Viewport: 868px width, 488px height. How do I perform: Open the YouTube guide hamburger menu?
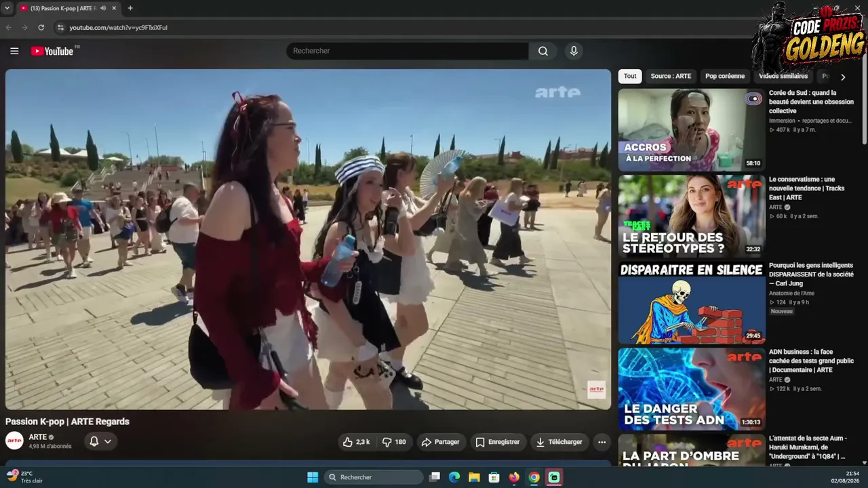pyautogui.click(x=14, y=51)
